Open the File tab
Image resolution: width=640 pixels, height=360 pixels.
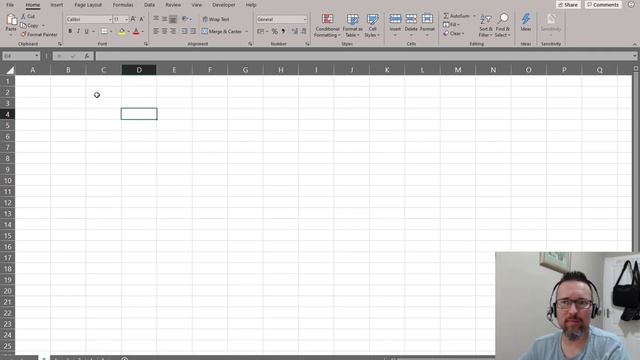click(x=10, y=5)
